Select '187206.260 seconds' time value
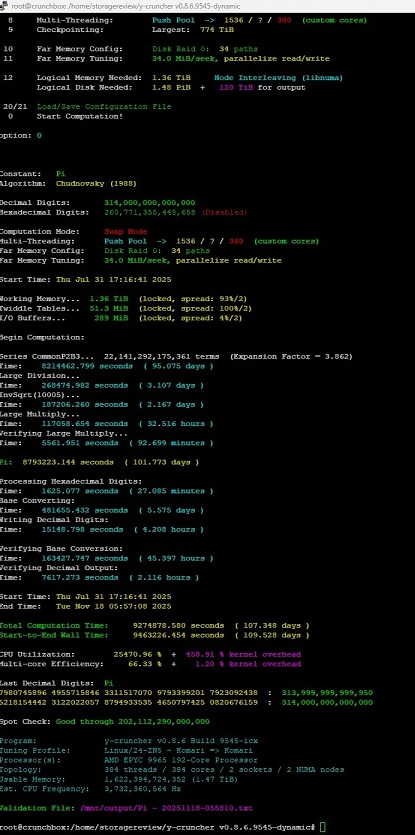 click(x=85, y=405)
